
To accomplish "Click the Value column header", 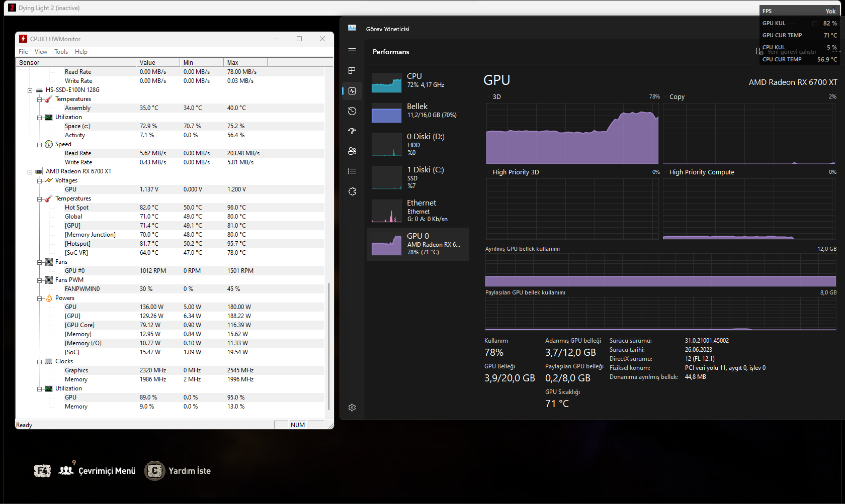I will pos(158,62).
